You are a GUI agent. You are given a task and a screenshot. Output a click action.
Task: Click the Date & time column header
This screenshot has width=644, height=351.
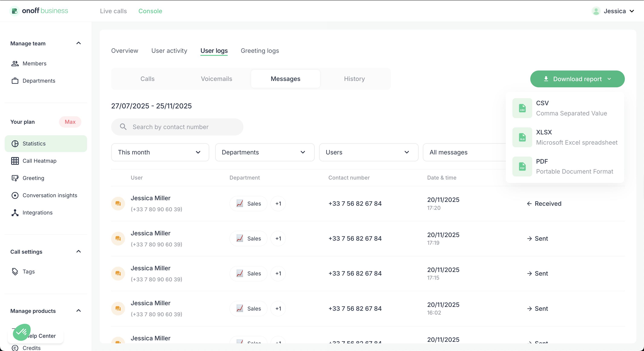click(441, 177)
